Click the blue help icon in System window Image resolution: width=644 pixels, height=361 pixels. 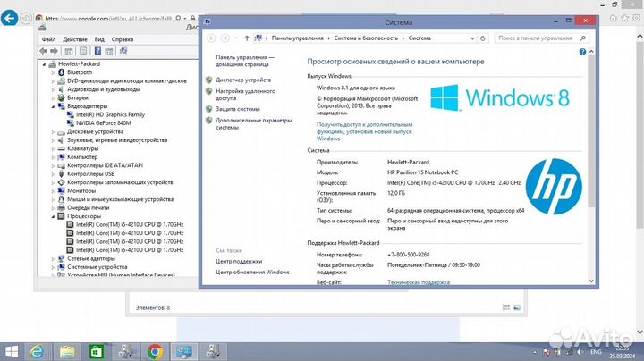tap(582, 52)
